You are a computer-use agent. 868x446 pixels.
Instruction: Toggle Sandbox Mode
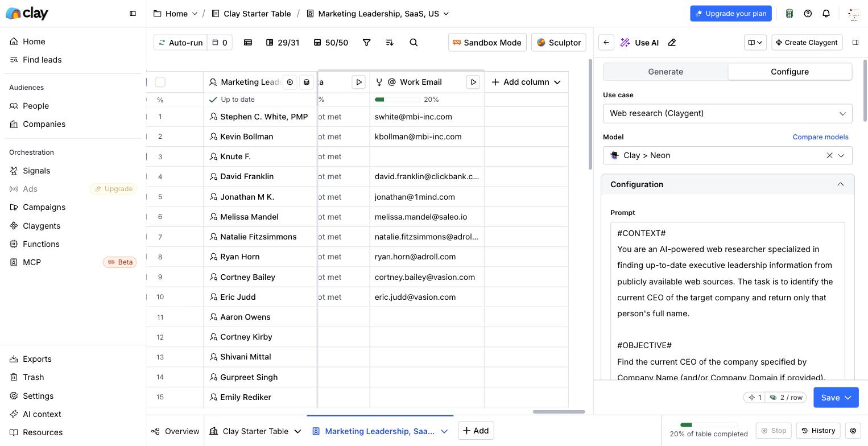coord(487,43)
